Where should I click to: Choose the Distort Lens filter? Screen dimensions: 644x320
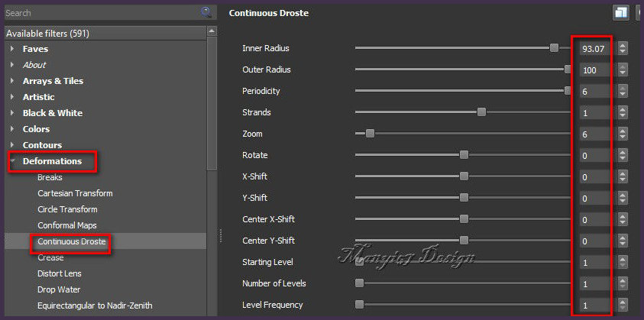[x=60, y=273]
